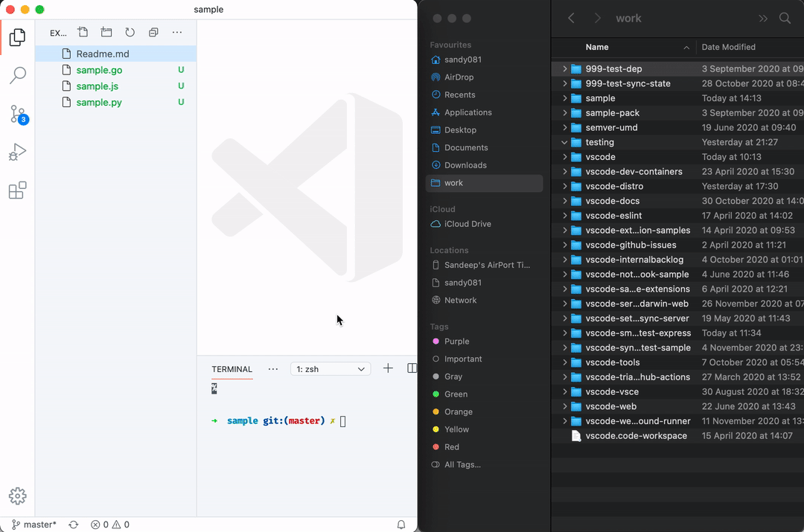Click the New Folder icon in Explorer
Viewport: 804px width, 532px height.
coord(106,32)
